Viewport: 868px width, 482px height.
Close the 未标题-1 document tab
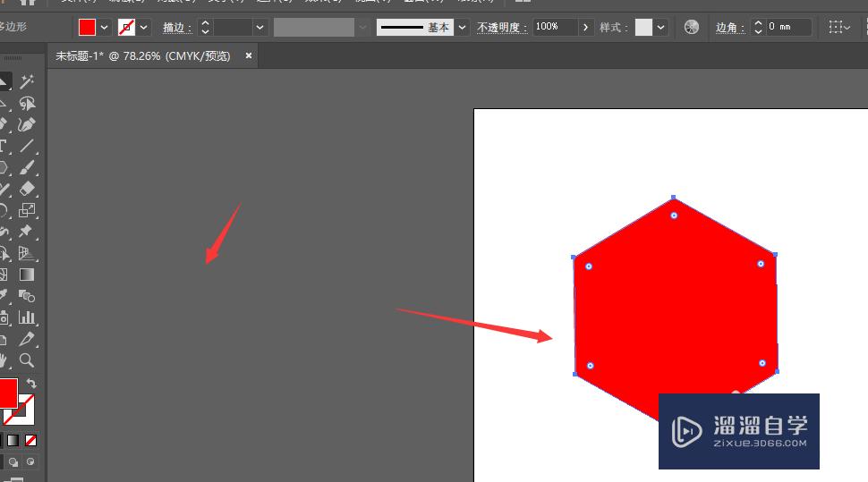249,55
